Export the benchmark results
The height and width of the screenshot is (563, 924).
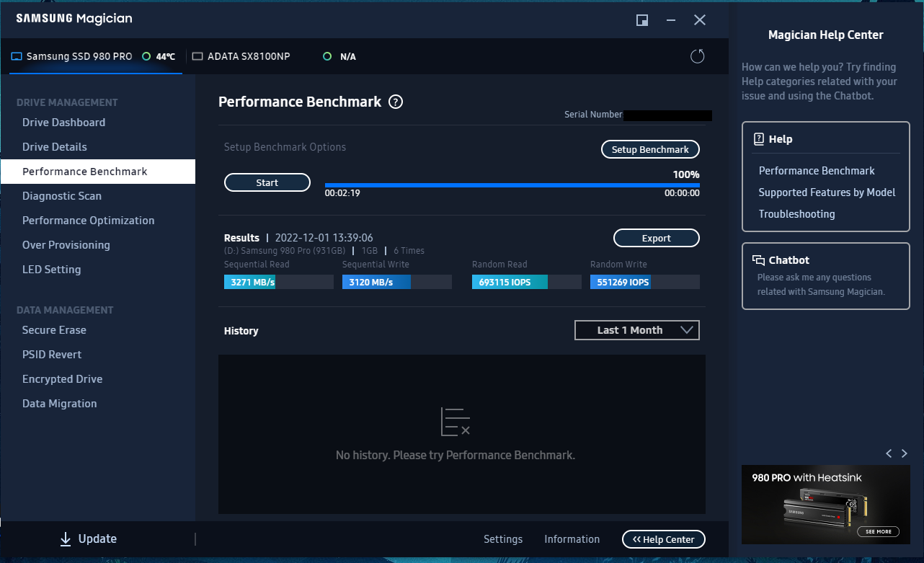point(657,238)
